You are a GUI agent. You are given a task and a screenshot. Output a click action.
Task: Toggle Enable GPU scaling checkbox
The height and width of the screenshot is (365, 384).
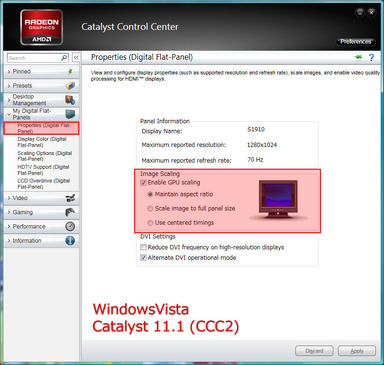pyautogui.click(x=143, y=183)
